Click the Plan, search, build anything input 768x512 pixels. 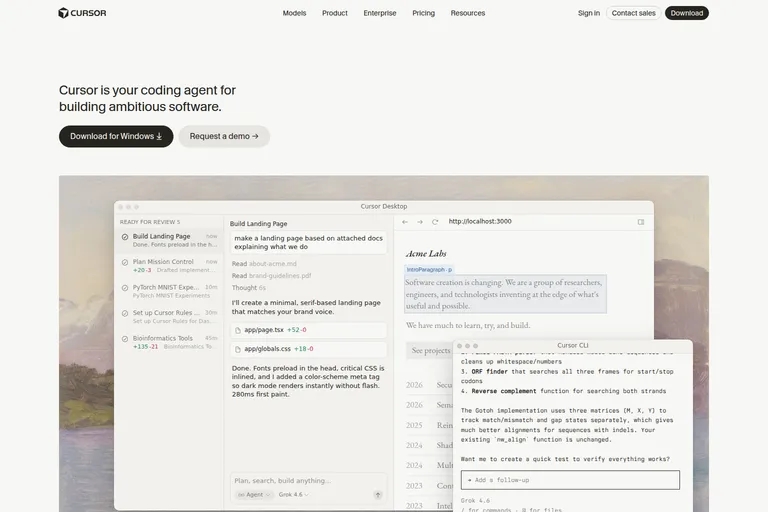(x=309, y=481)
